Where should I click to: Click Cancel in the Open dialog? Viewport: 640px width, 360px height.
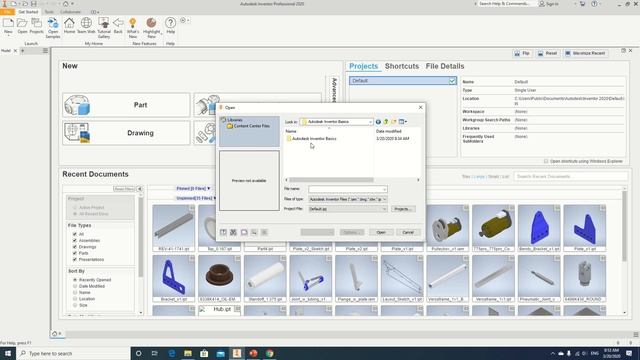(408, 232)
